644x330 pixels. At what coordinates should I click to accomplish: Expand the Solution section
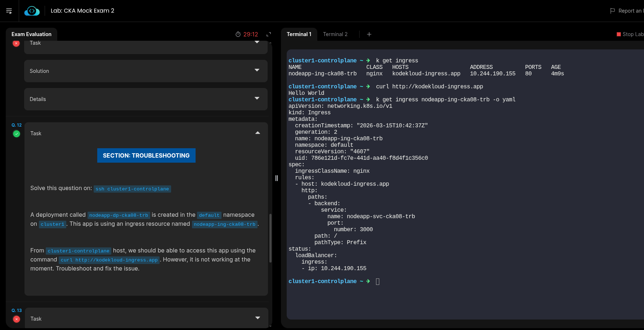257,70
